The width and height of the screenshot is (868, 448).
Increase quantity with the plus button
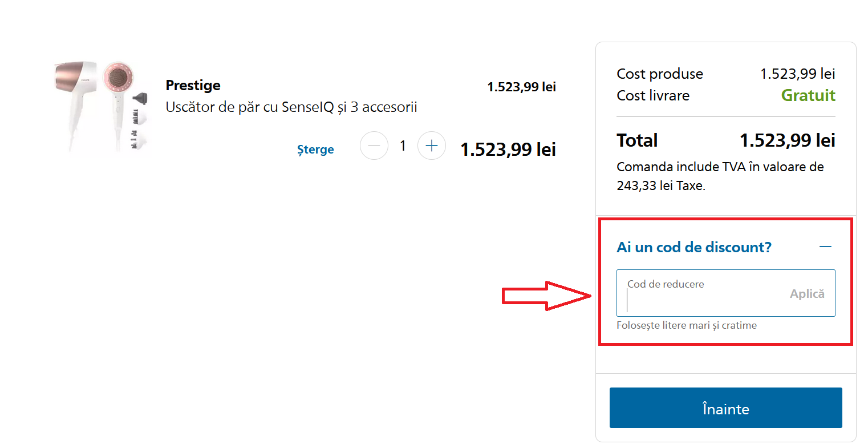pos(432,146)
